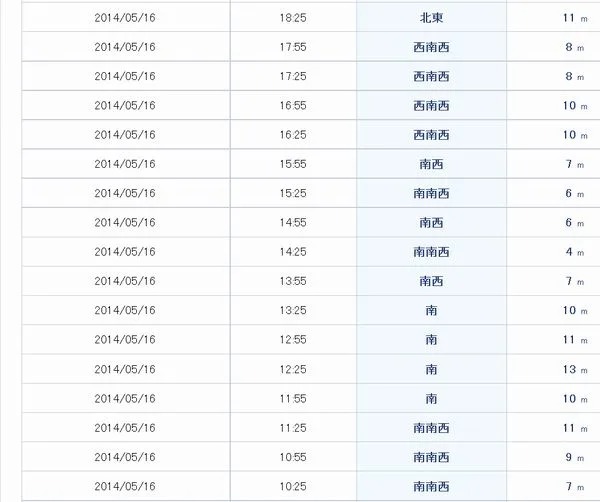Select the 11 m value at 12:55
Image resolution: width=600 pixels, height=502 pixels.
pyautogui.click(x=569, y=340)
